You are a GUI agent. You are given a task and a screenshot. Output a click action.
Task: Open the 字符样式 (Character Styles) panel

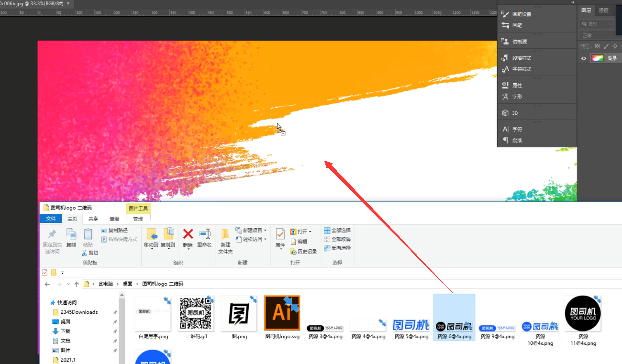click(517, 69)
